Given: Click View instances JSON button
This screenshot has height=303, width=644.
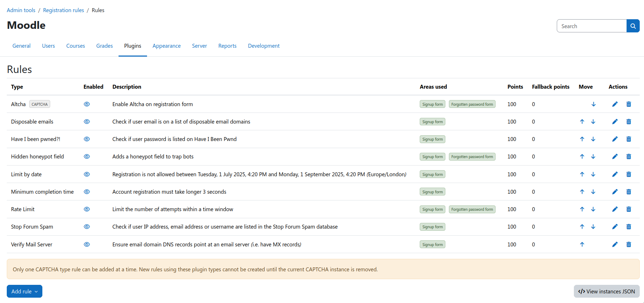Looking at the screenshot, I should (607, 291).
